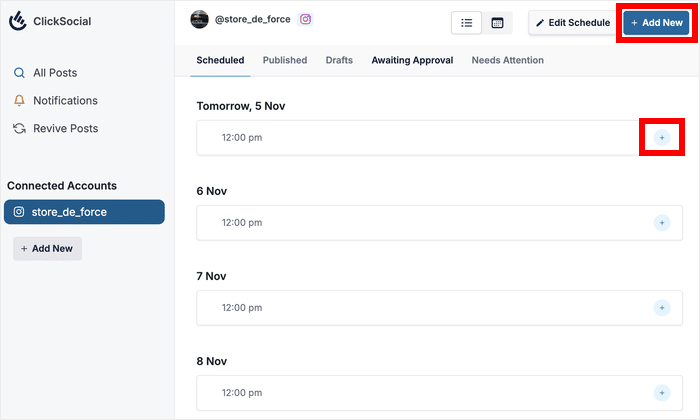Click the Edit Schedule button
The image size is (700, 420).
point(572,23)
